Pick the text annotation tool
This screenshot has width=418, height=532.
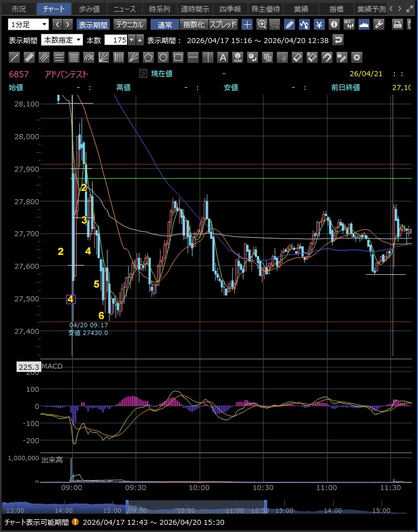[223, 57]
